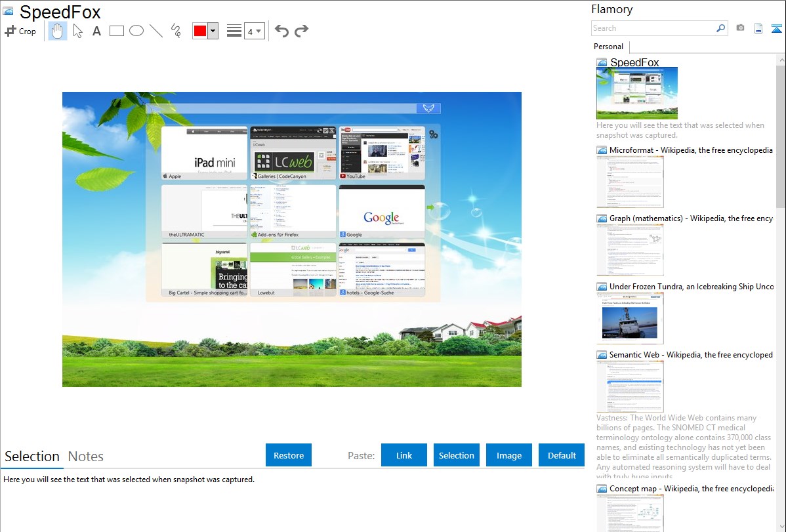
Task: Click the selected-text placeholder in Selection pane
Action: pos(129,480)
